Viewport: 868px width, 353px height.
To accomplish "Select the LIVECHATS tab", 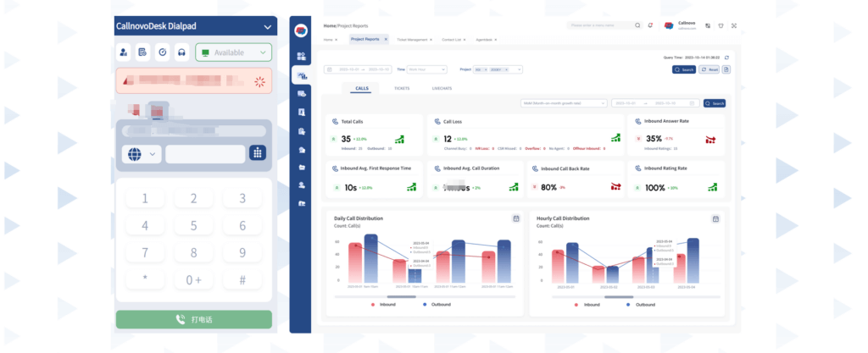I will click(x=442, y=88).
